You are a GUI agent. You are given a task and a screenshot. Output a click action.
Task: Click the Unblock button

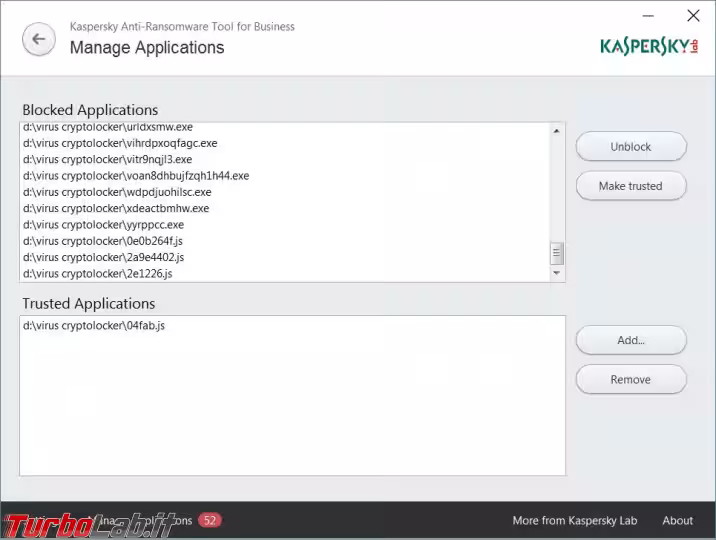631,147
